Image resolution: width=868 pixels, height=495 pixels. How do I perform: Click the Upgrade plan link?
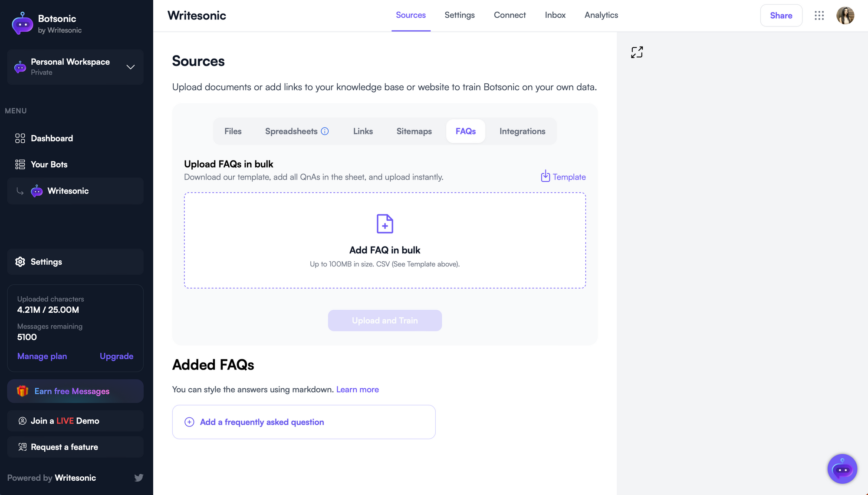click(116, 356)
